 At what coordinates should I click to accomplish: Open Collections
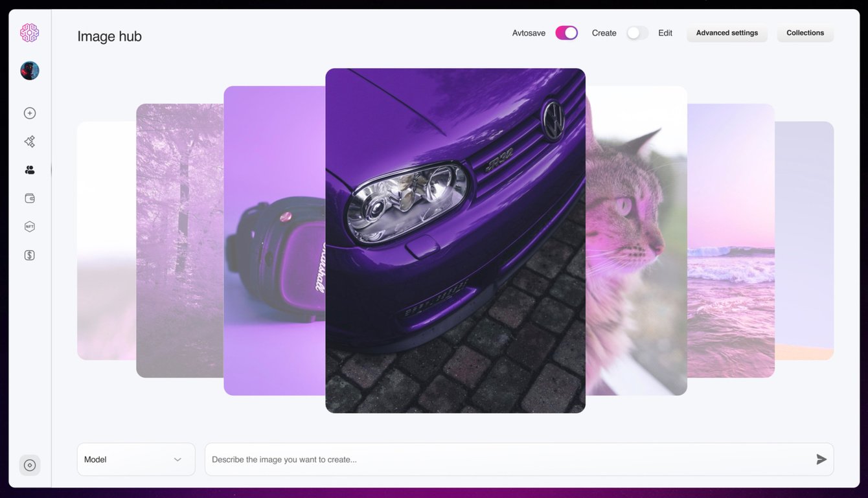tap(805, 33)
